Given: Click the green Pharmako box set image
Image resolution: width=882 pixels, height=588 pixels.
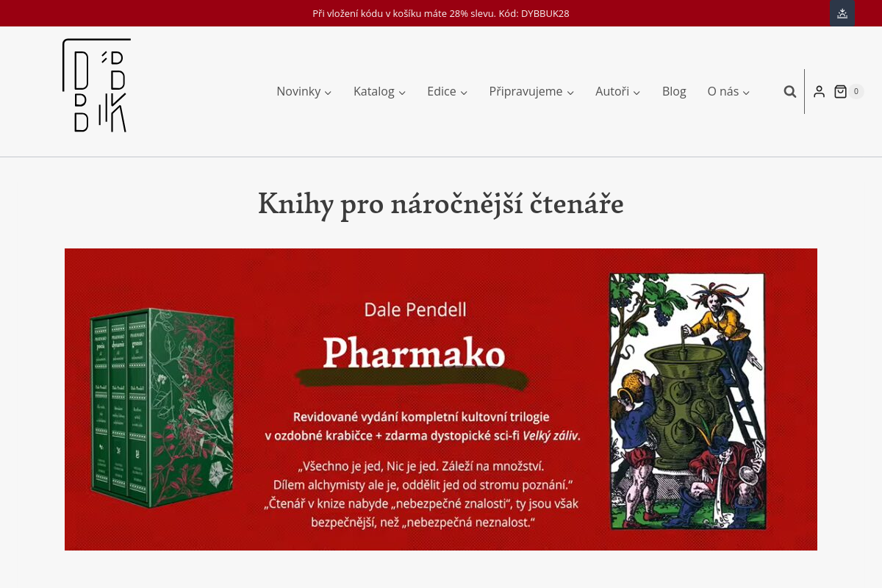Looking at the screenshot, I should pos(162,408).
